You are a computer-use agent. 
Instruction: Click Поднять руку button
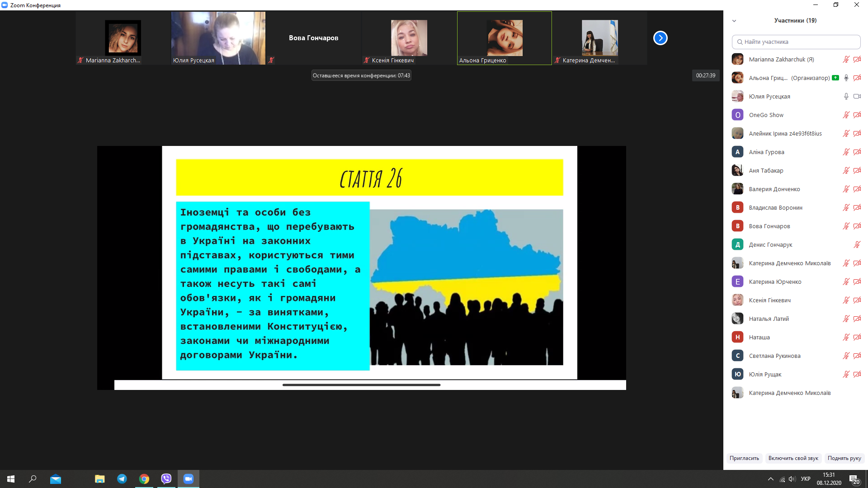844,458
